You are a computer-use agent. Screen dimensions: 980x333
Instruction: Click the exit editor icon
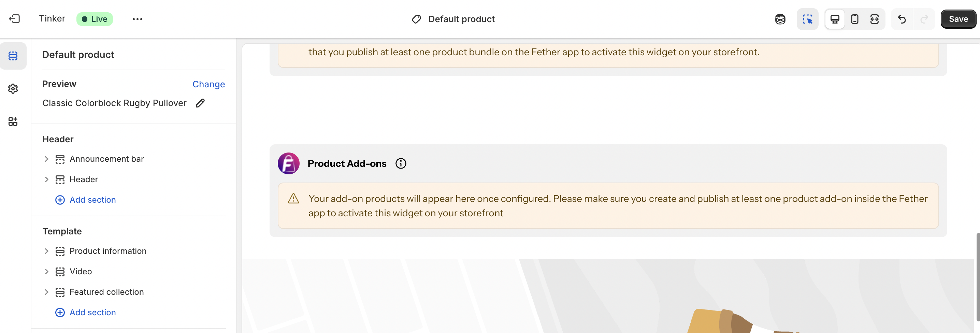[14, 19]
